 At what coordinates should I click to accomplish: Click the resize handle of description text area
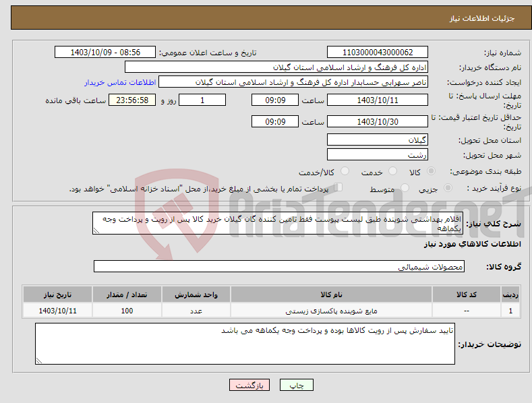point(96,230)
